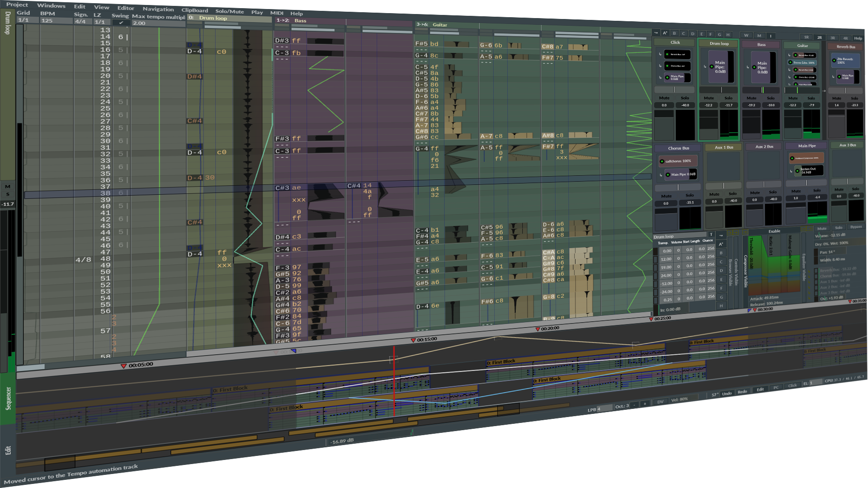
Task: Toggle the Swing checkbox
Action: 121,22
